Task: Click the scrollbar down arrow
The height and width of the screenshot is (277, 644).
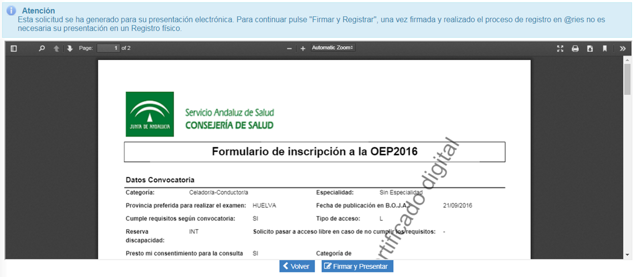Action: [x=627, y=255]
